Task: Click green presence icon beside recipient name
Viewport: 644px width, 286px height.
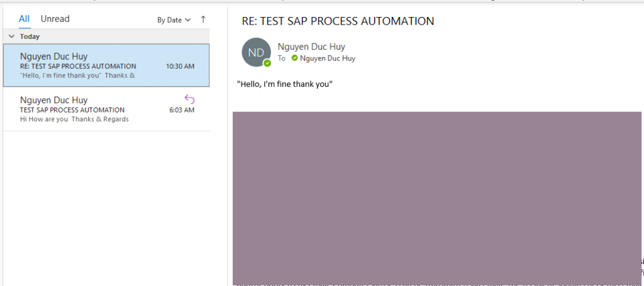Action: (x=294, y=58)
